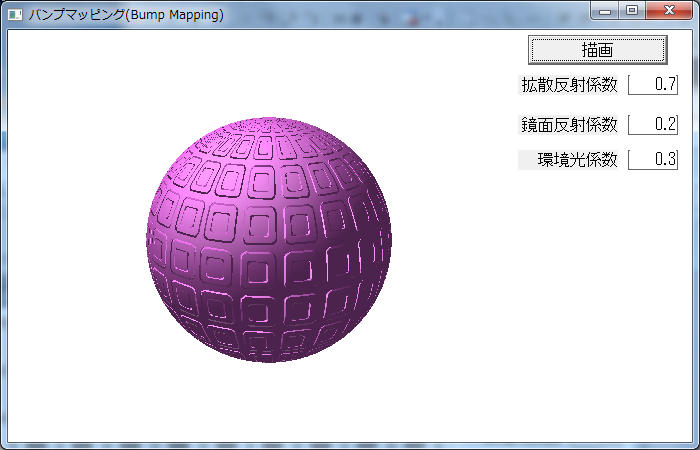The height and width of the screenshot is (450, 700).
Task: Click the application icon in the title bar
Action: click(x=15, y=15)
